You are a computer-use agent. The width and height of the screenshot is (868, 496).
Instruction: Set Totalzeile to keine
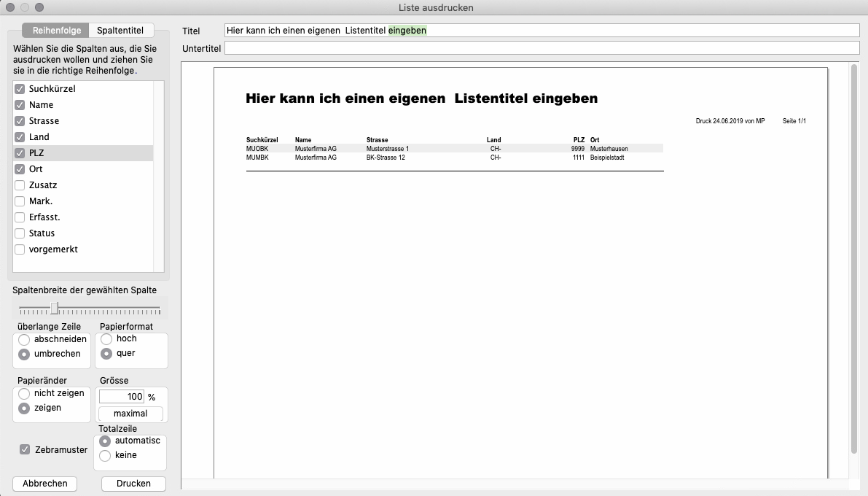105,456
